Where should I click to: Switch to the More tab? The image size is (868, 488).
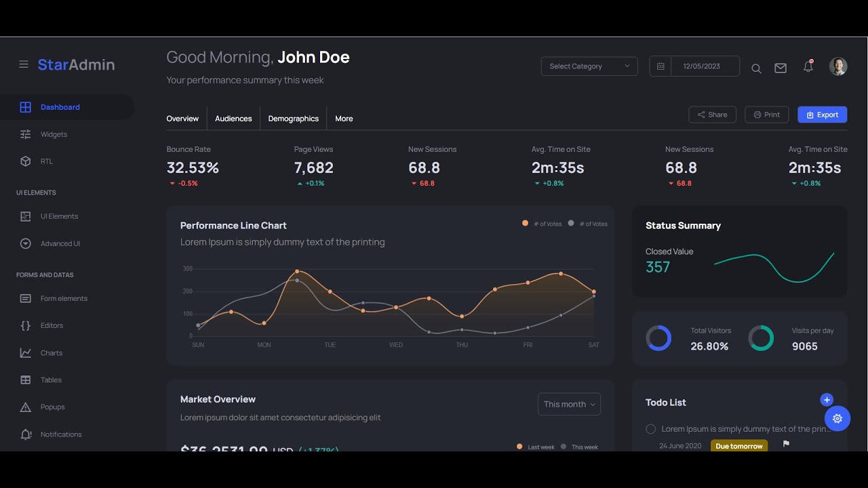point(344,119)
